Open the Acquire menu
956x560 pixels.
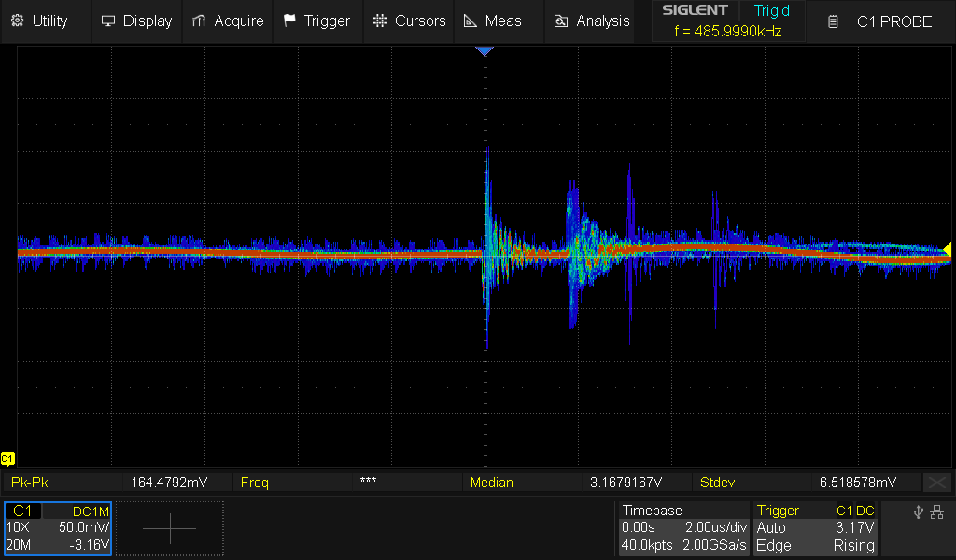[227, 21]
